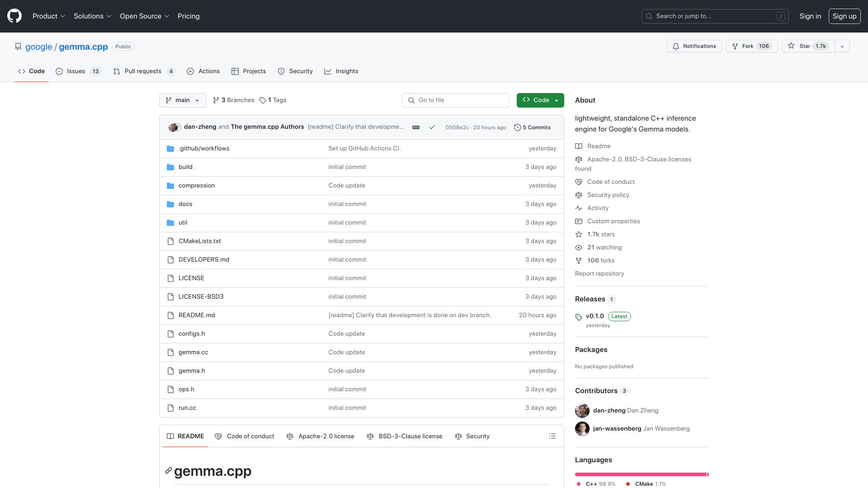View the green CI checkmark status

tap(432, 127)
